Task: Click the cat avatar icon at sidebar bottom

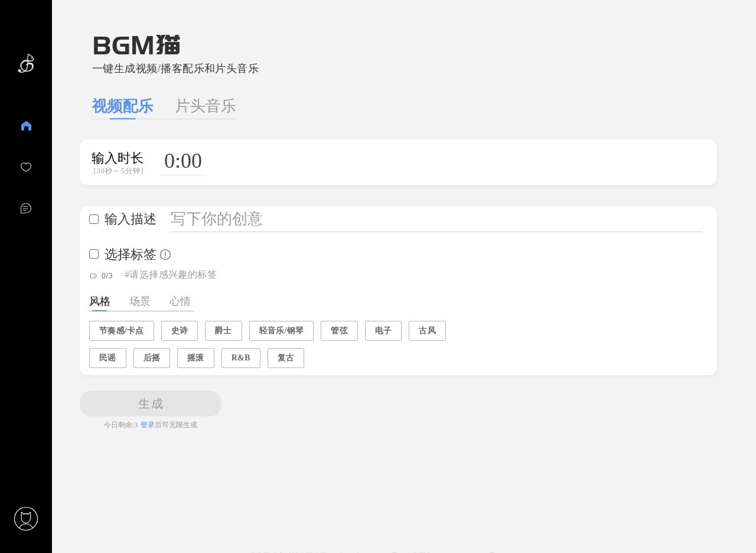Action: tap(26, 519)
